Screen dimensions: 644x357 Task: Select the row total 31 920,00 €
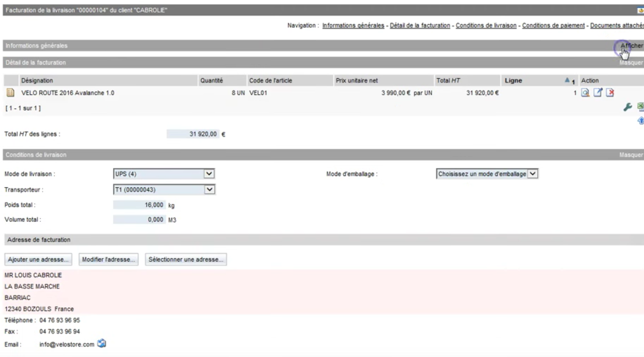(x=482, y=93)
